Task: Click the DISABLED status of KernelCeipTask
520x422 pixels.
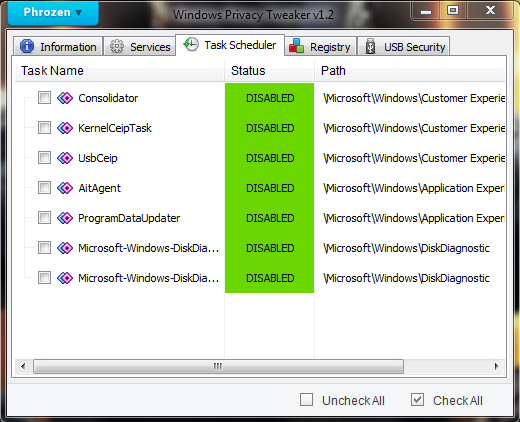Action: click(x=270, y=128)
